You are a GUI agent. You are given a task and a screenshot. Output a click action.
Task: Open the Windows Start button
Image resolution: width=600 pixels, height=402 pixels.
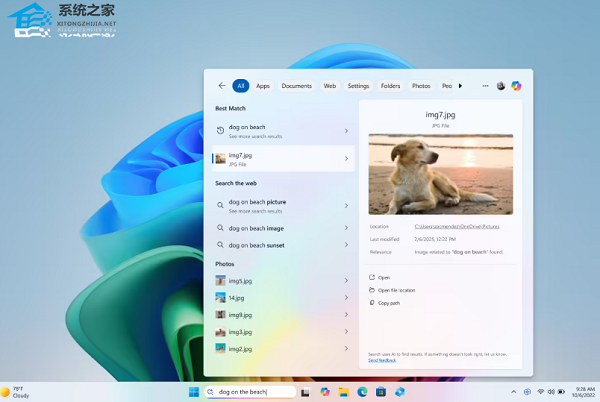[194, 392]
